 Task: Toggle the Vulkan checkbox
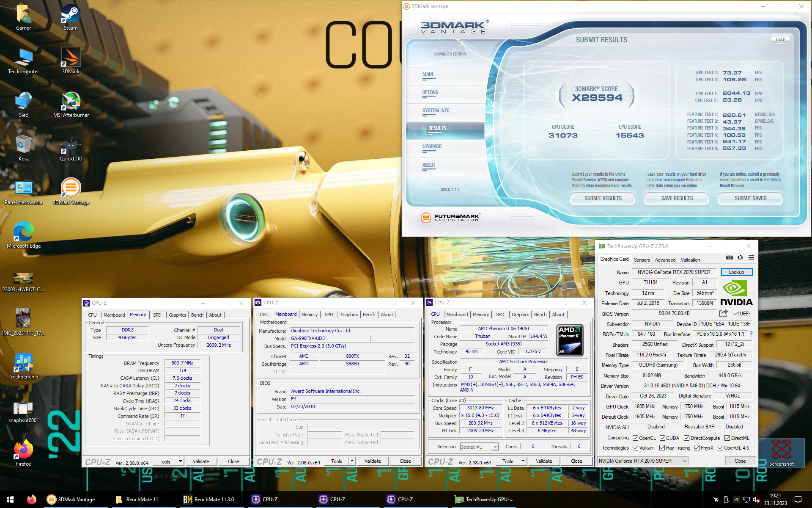[636, 448]
